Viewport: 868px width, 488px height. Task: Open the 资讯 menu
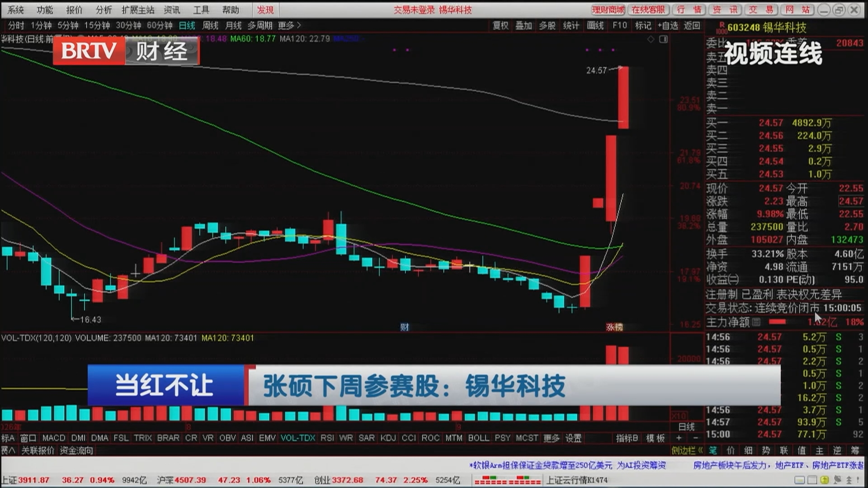[172, 9]
